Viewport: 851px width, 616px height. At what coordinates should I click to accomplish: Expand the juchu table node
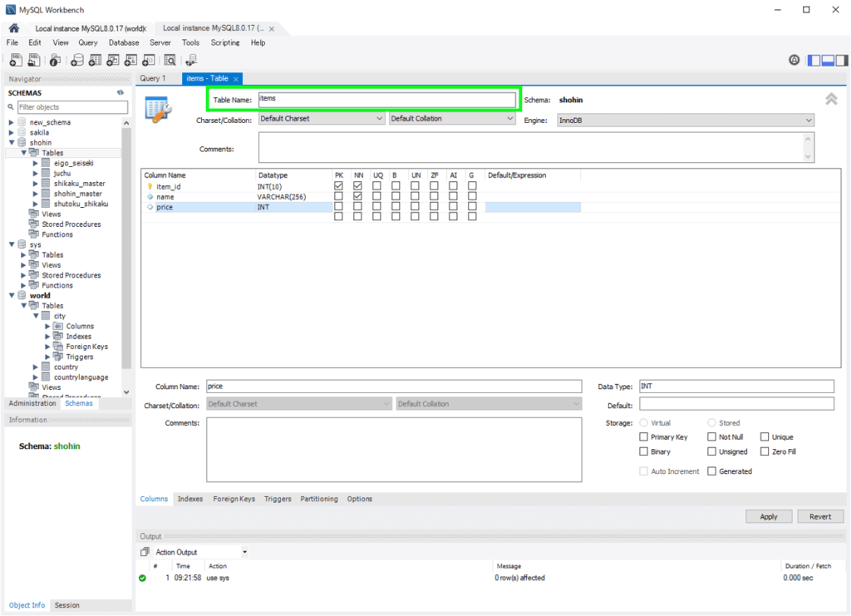pos(35,173)
